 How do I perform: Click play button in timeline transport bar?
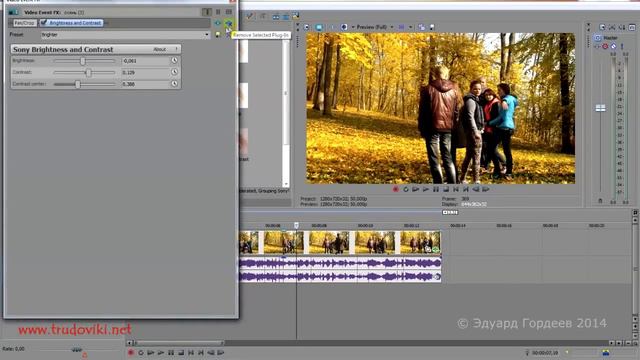(x=161, y=353)
